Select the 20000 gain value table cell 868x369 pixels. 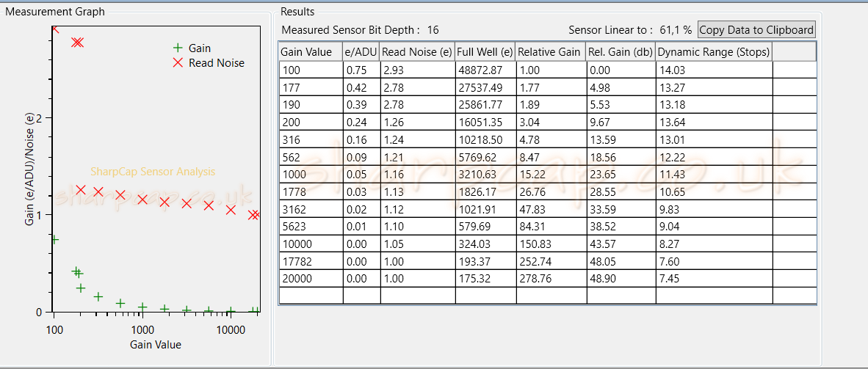point(310,279)
